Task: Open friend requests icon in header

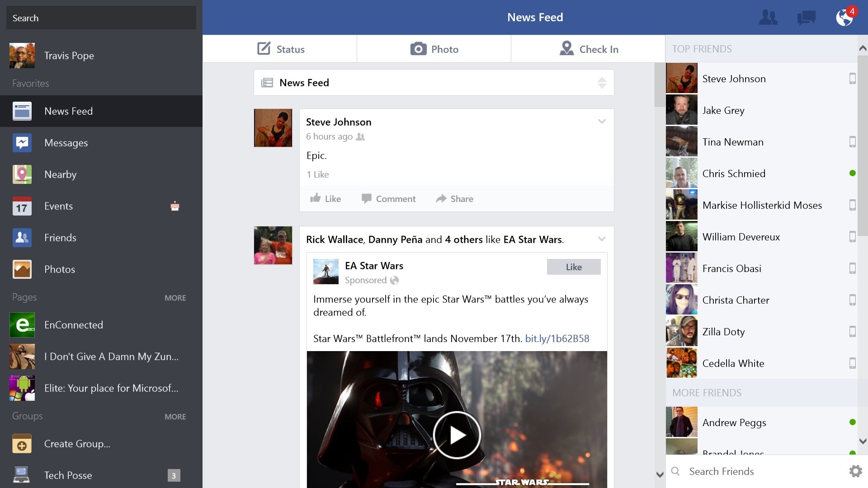Action: click(768, 18)
